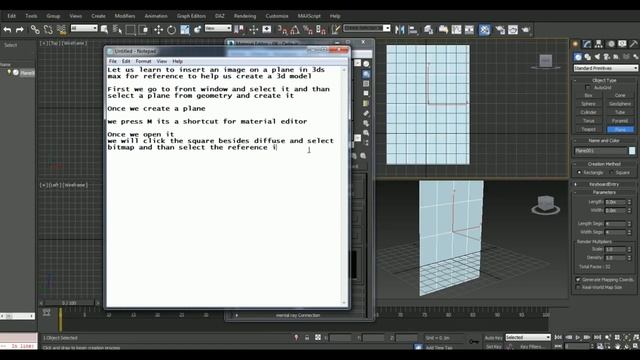This screenshot has height=360, width=640.
Task: Activate the Unlink Selection tool
Action: click(x=48, y=30)
